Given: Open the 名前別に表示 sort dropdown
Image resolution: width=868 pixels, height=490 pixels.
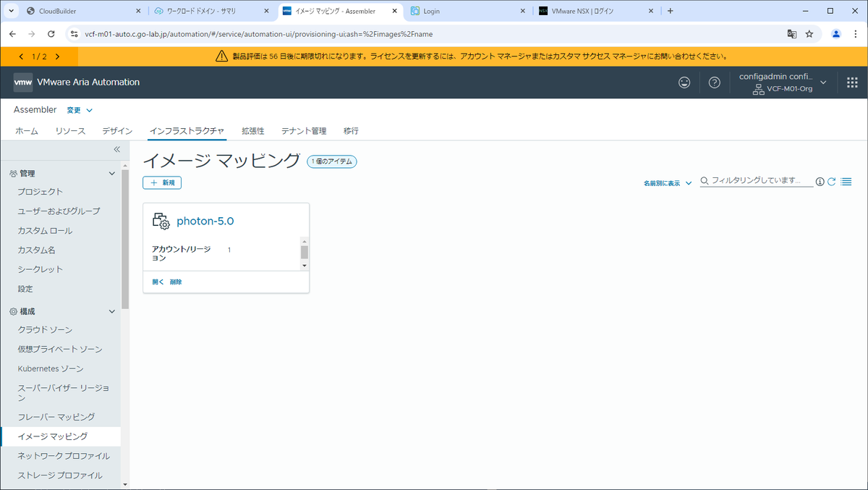Looking at the screenshot, I should tap(668, 183).
